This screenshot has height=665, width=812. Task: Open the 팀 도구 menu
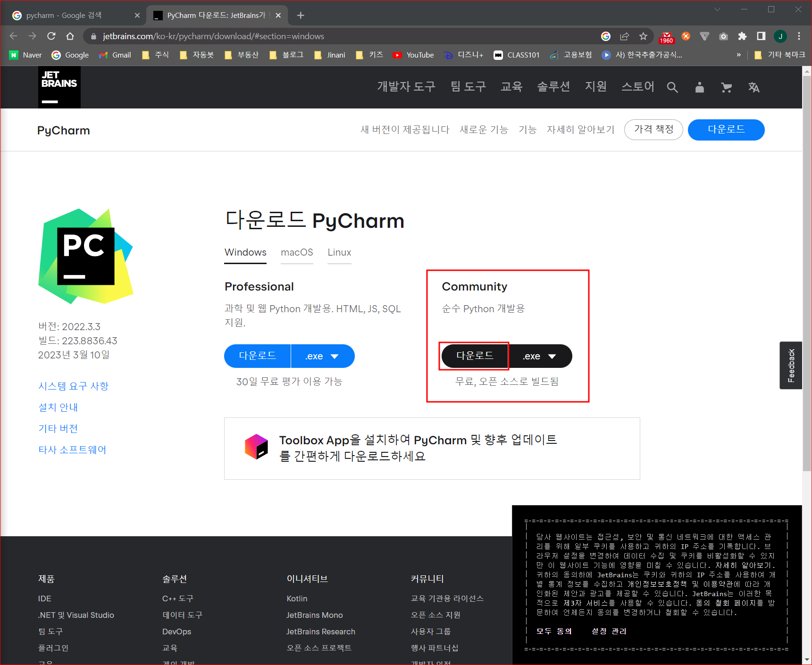(468, 87)
